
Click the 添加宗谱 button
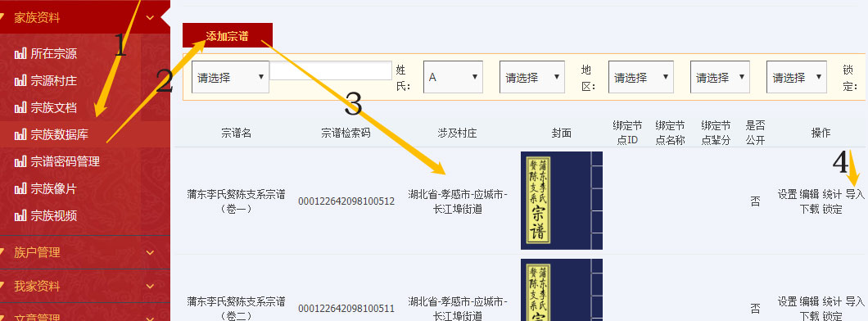coord(228,35)
